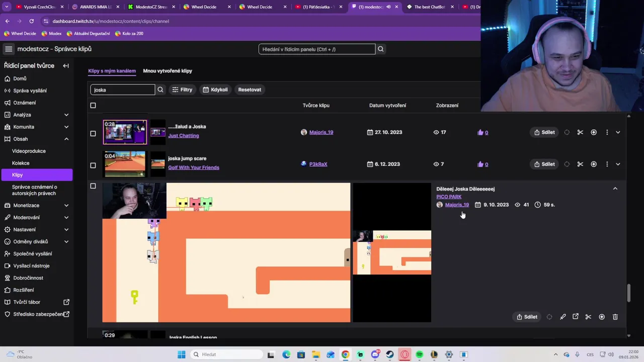Open the PICO PARK category link
This screenshot has width=644, height=362.
449,197
